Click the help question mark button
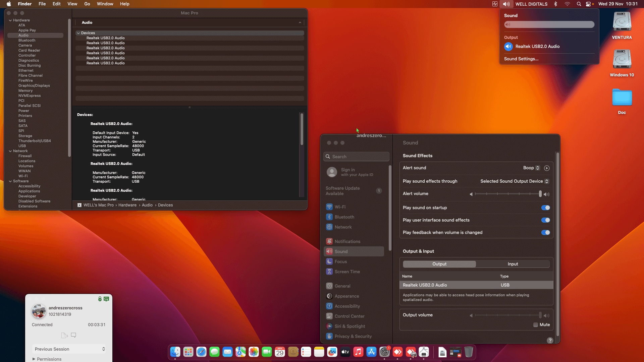This screenshot has width=644, height=362. tap(550, 340)
